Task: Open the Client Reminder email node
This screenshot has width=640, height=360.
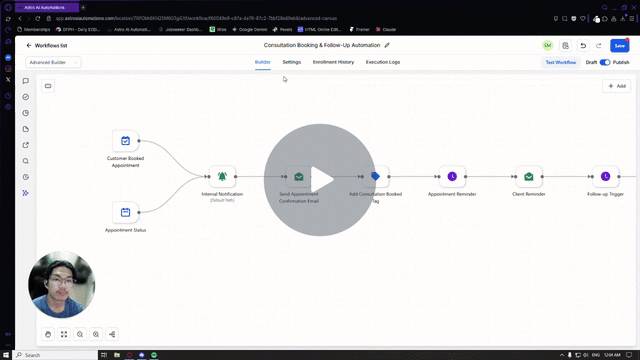Action: coord(529,176)
